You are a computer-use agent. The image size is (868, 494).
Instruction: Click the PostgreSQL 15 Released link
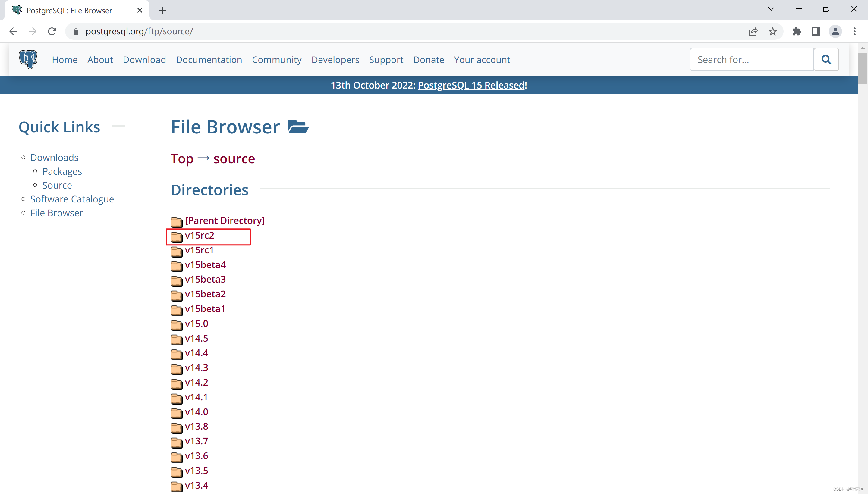tap(470, 85)
